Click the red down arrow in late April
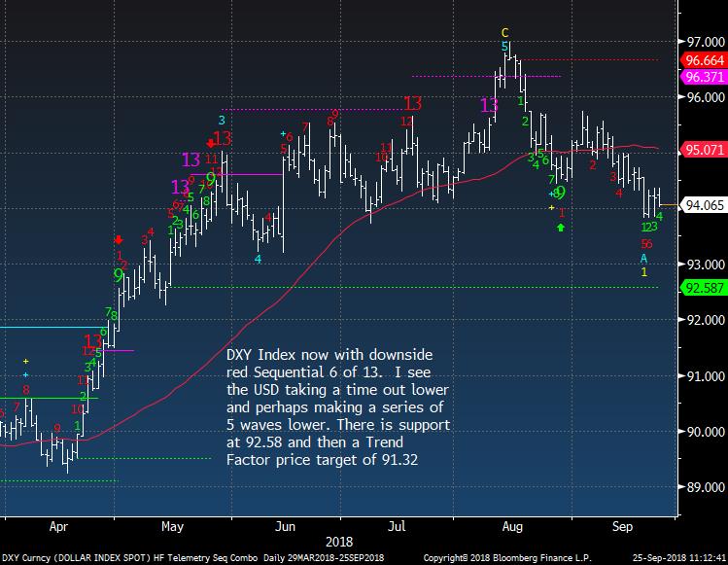The image size is (728, 565). coord(119,240)
